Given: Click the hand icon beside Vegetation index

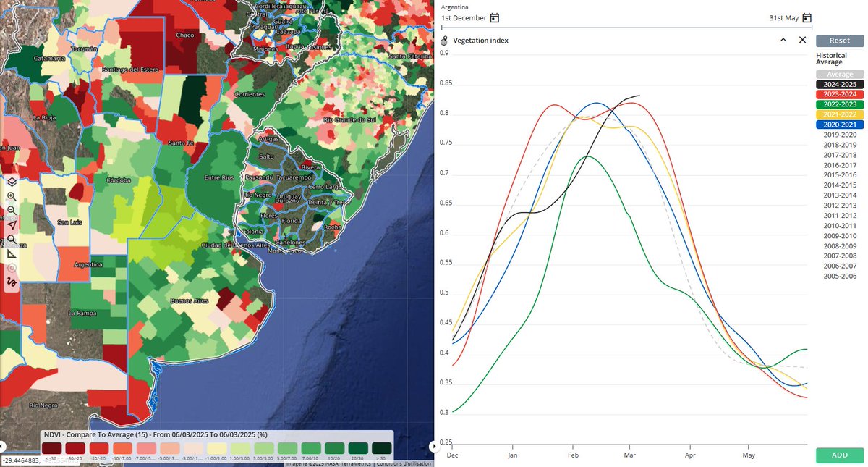Looking at the screenshot, I should (444, 41).
